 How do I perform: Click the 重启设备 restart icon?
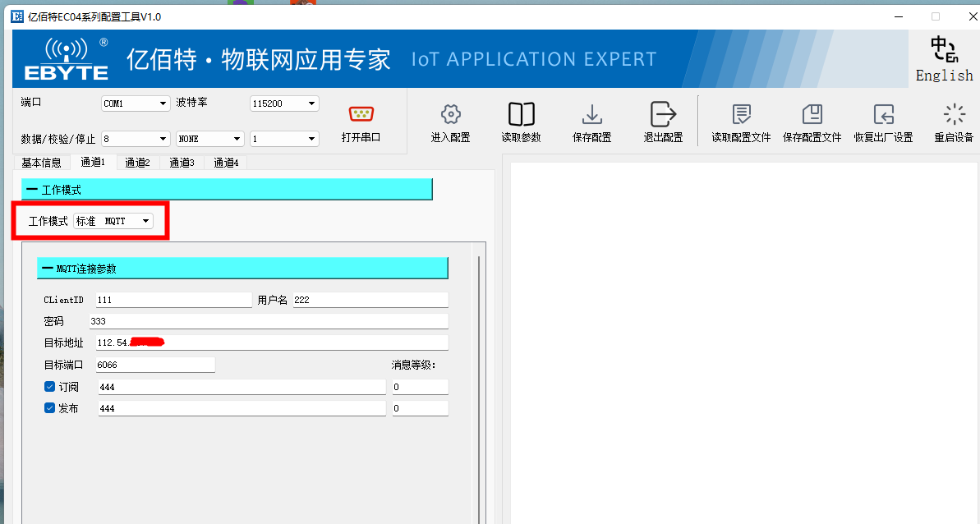954,114
